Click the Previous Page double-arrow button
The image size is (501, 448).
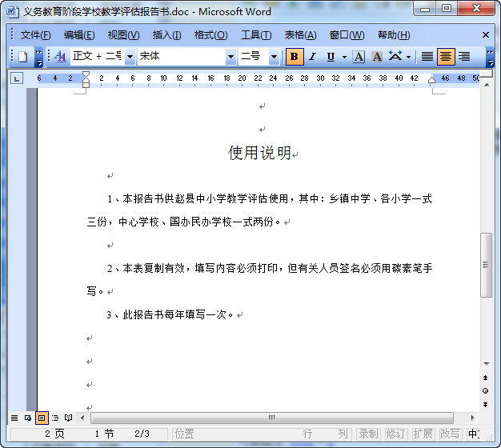pyautogui.click(x=485, y=378)
